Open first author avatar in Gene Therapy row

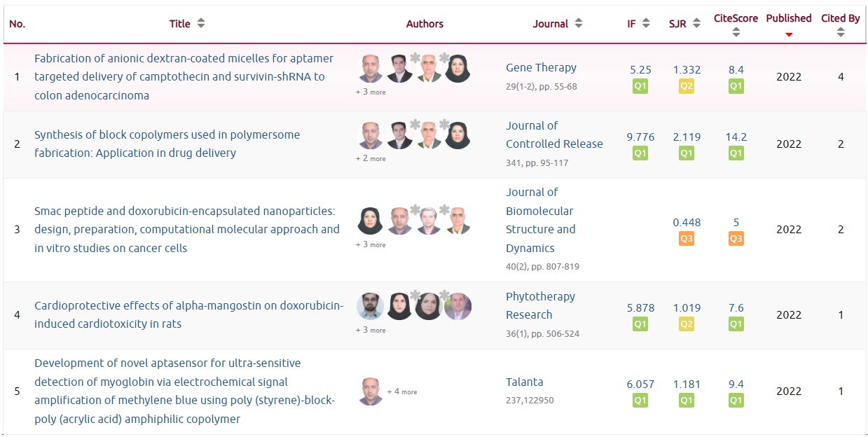coord(371,69)
